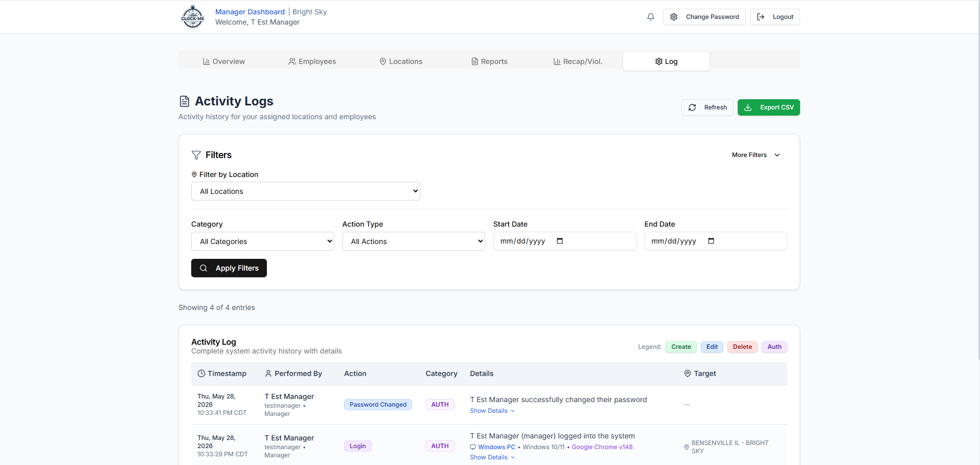Open the Action Type dropdown
Screen dimensions: 980x465
(414, 241)
